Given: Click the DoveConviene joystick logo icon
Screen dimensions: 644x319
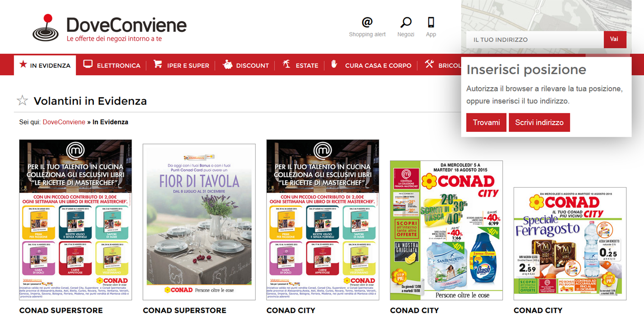Looking at the screenshot, I should coord(46,28).
